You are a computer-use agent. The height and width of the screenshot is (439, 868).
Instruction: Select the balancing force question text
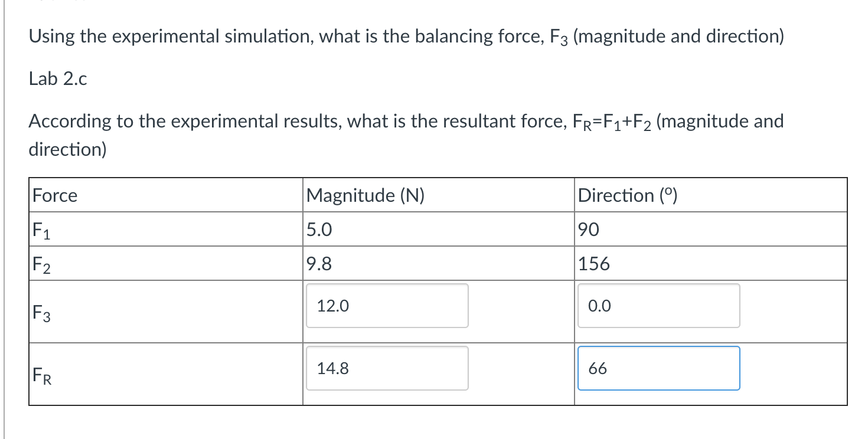pos(406,36)
